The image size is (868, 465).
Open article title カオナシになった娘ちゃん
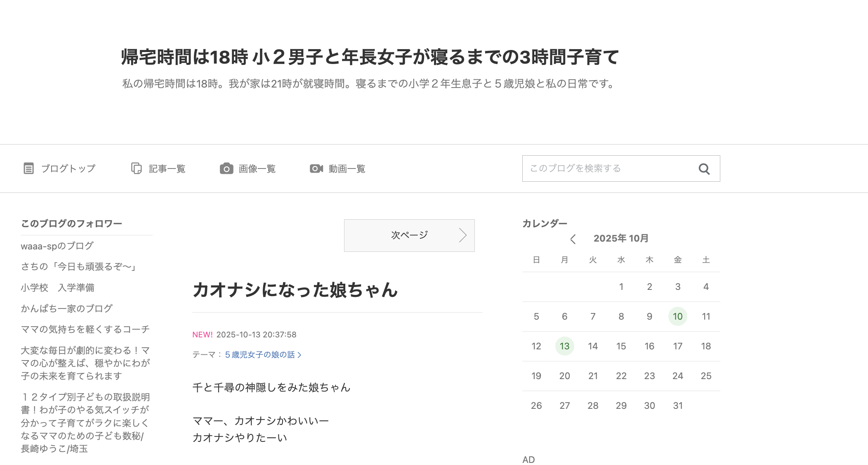pos(295,290)
